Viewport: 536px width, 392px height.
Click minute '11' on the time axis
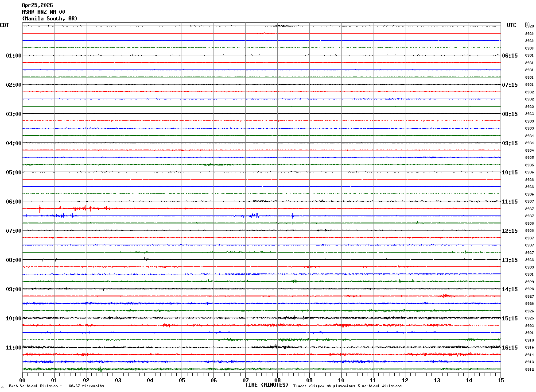coord(373,380)
